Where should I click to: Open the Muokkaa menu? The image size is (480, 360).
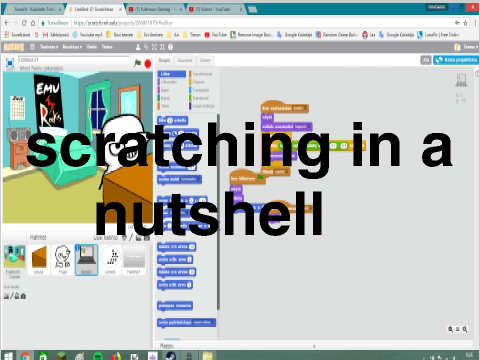[x=72, y=47]
